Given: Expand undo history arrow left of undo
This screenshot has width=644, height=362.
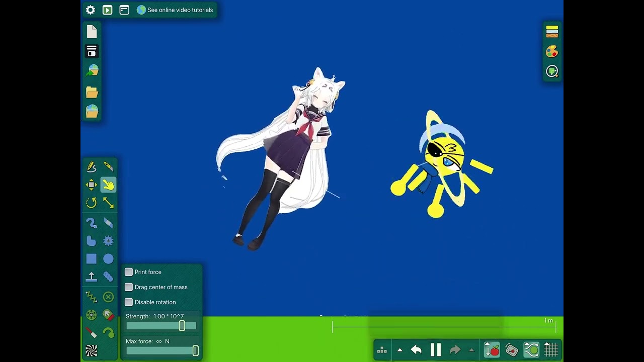Looking at the screenshot, I should [x=400, y=350].
